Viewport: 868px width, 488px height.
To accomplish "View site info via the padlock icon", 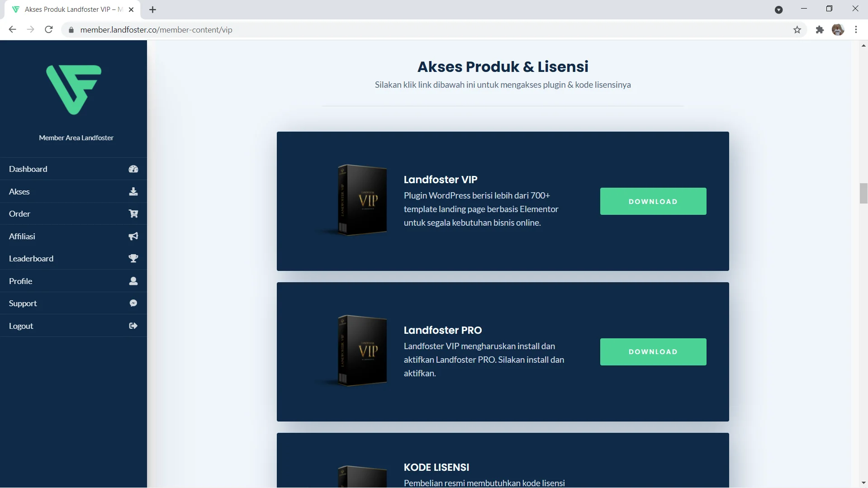I will pos(71,30).
